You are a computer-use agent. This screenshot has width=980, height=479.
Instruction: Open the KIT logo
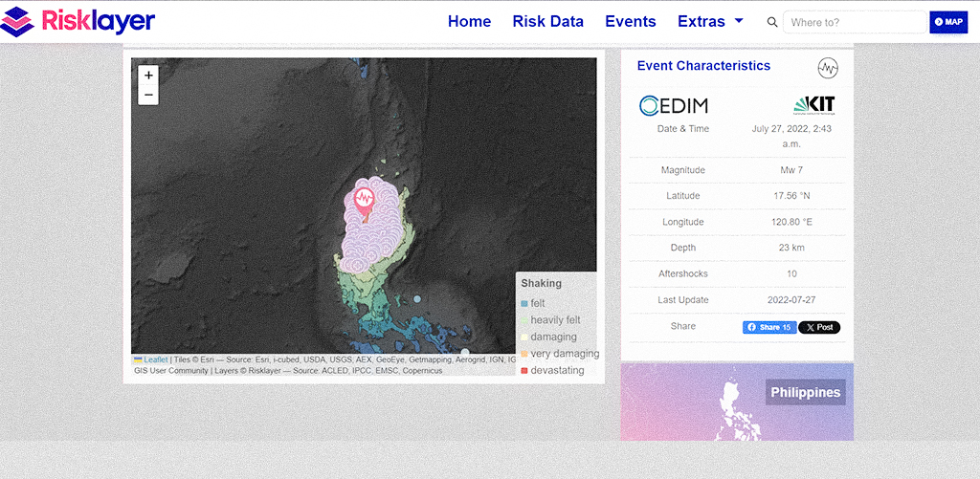coord(813,105)
